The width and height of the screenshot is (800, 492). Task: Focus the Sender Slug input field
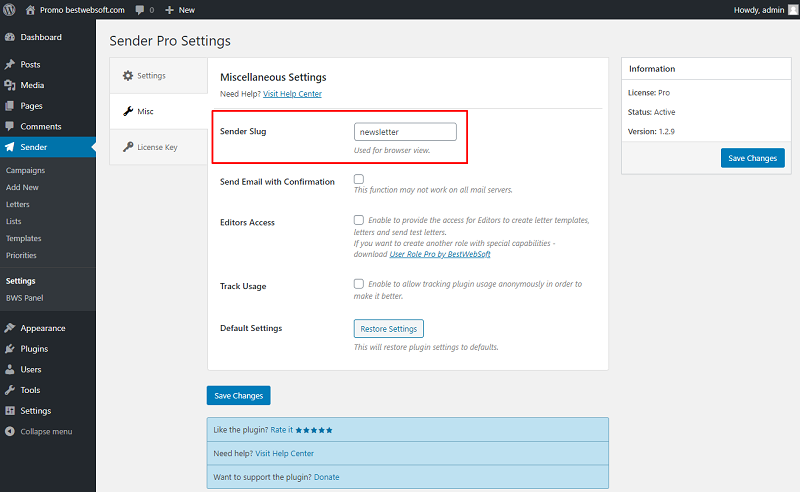pos(405,132)
